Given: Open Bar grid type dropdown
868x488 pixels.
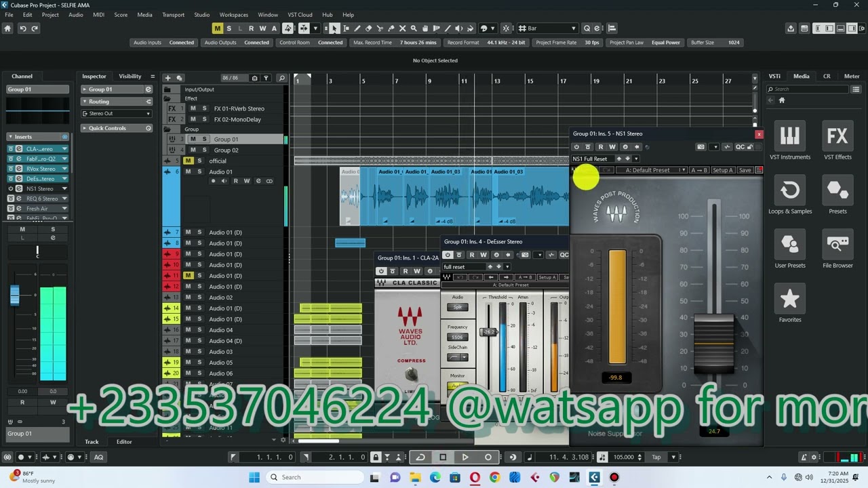Looking at the screenshot, I should pos(549,28).
